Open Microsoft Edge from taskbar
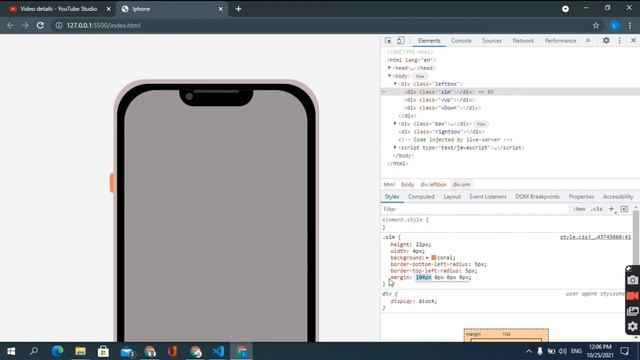Viewport: 640px width, 360px height. (57, 351)
